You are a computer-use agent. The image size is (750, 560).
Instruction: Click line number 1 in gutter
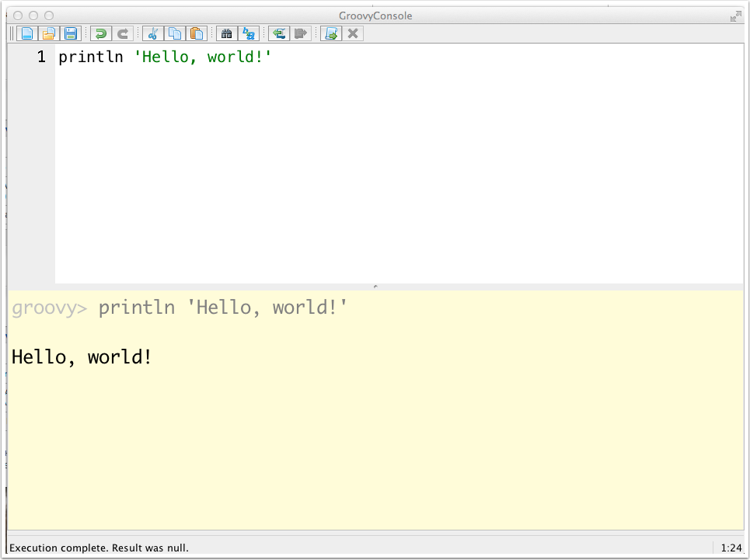pyautogui.click(x=42, y=57)
